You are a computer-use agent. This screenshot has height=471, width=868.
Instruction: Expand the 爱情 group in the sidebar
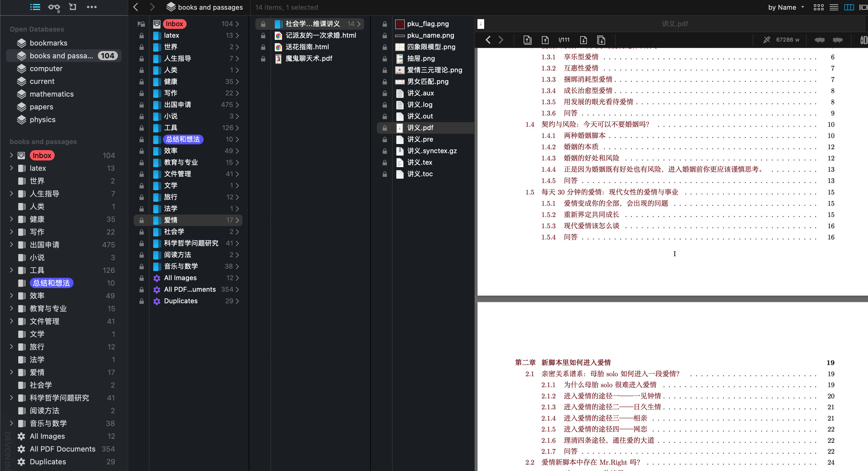pyautogui.click(x=12, y=372)
